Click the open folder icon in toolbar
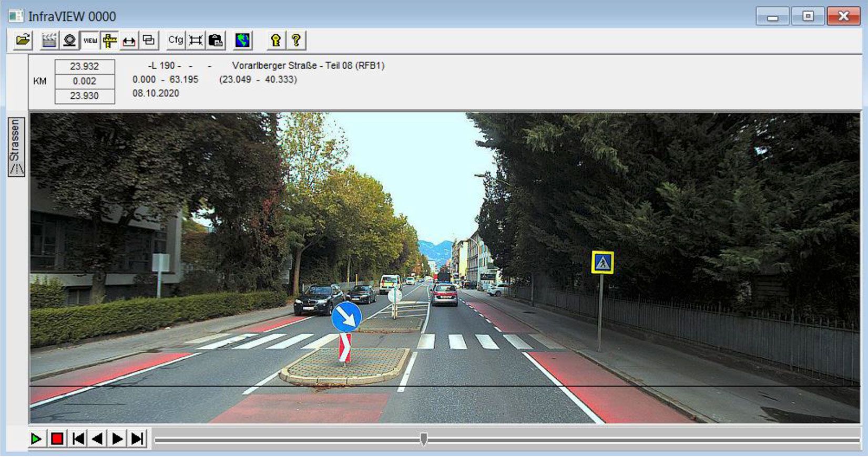 pos(23,40)
